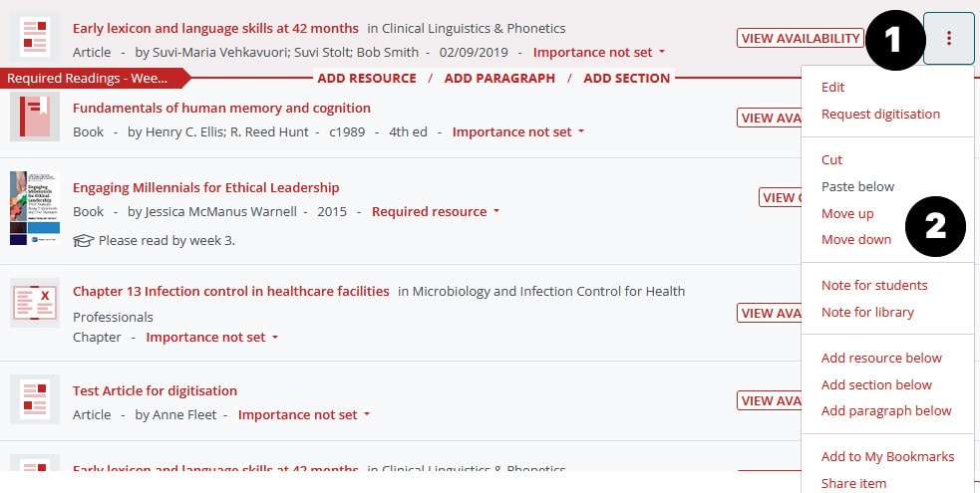Click the Chapter 13 Infection control resource icon
The image size is (980, 493).
[x=35, y=302]
